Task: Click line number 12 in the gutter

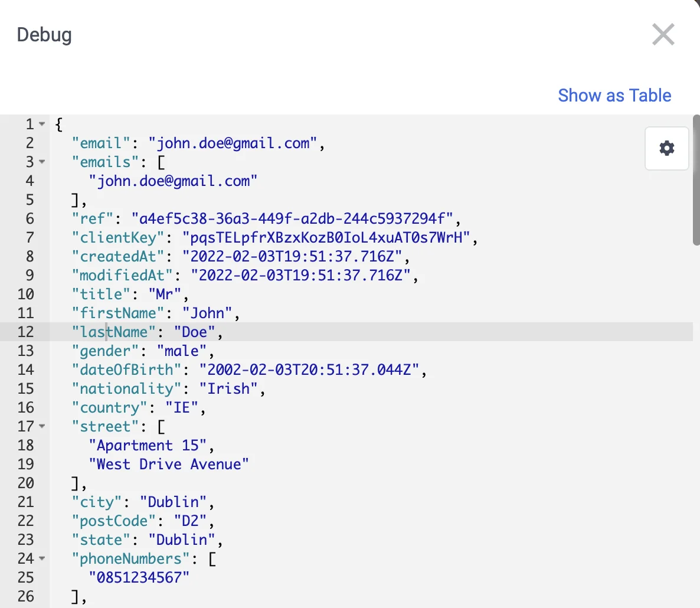Action: [25, 332]
